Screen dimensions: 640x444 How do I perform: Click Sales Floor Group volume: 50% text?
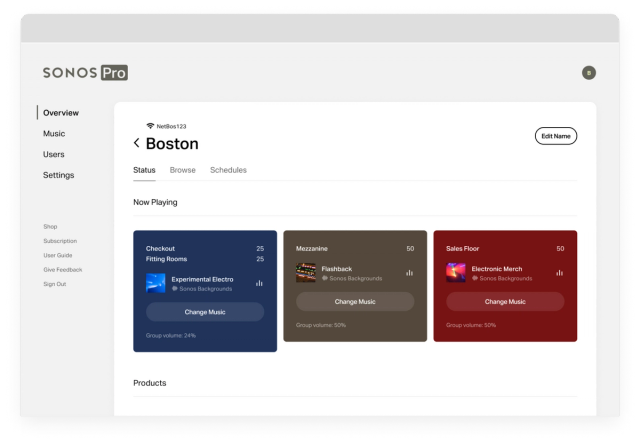[x=471, y=325]
